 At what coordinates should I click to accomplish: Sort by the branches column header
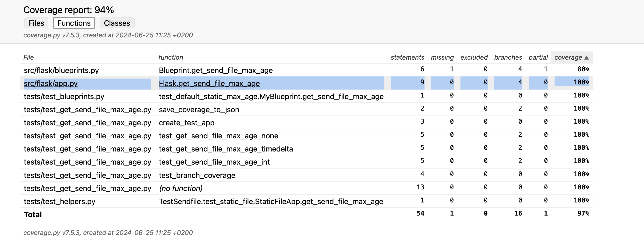[x=508, y=57]
